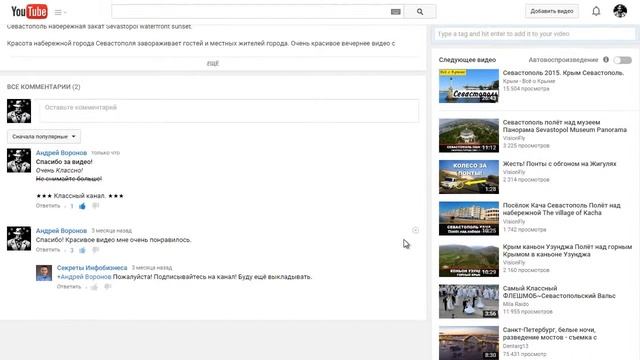The height and width of the screenshot is (360, 640).
Task: Dislike the Спасибо за видео comment
Action: 96,206
